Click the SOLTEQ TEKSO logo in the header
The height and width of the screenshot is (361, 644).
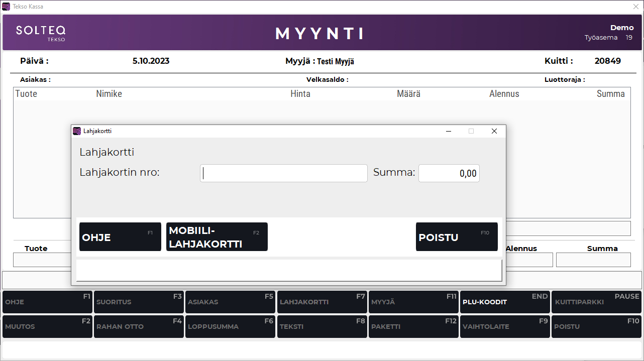click(41, 32)
